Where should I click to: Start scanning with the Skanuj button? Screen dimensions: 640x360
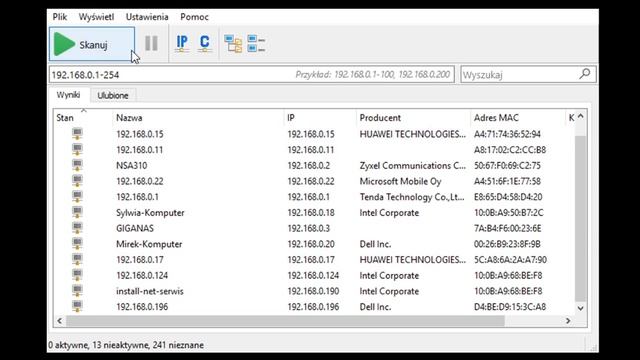92,44
